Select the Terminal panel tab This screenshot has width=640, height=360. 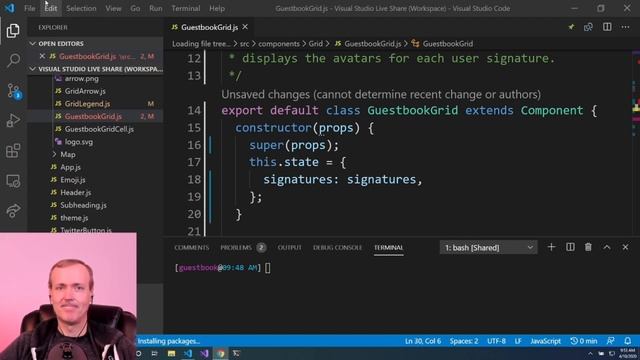(389, 247)
